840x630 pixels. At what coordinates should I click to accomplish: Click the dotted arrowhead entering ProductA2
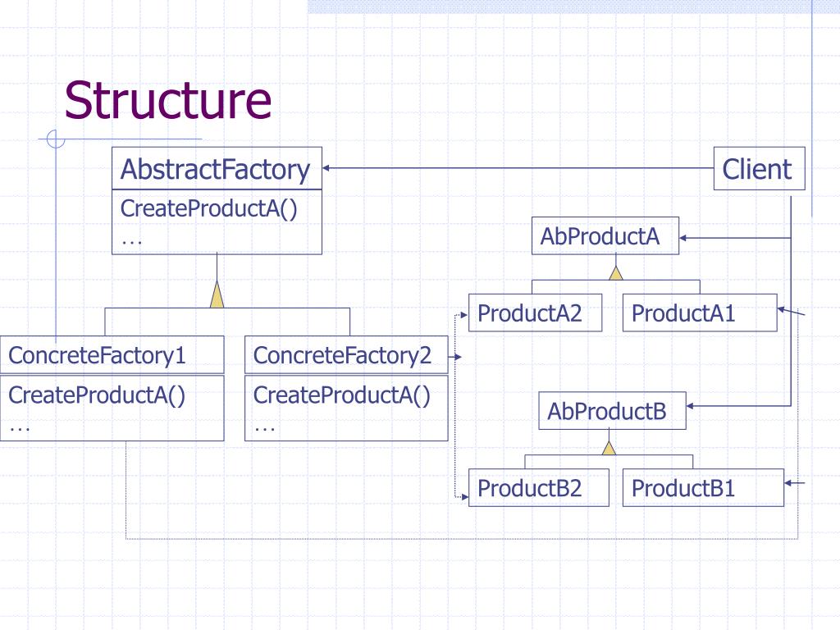click(464, 315)
